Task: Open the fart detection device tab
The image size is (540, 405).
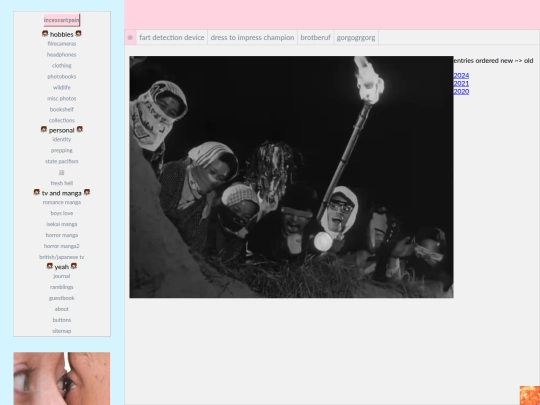Action: tap(172, 38)
